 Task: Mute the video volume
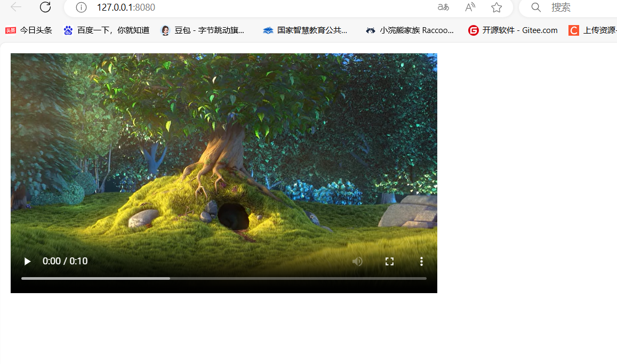[357, 261]
